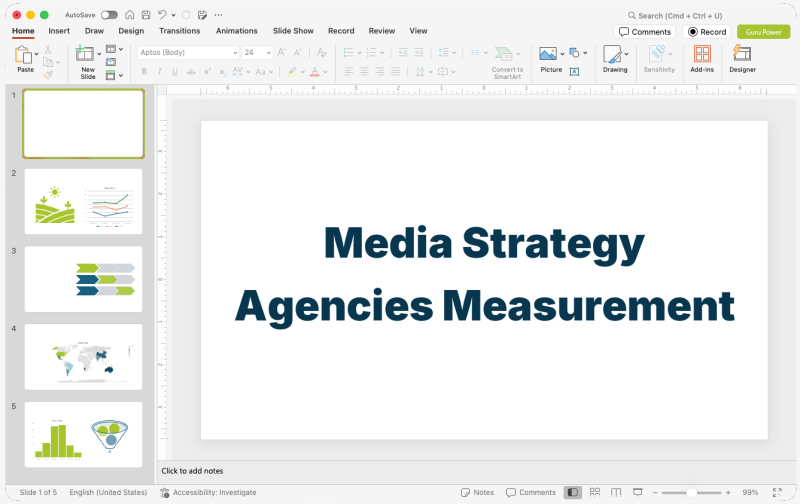The height and width of the screenshot is (504, 800).
Task: Click the Guru Power button
Action: click(763, 32)
